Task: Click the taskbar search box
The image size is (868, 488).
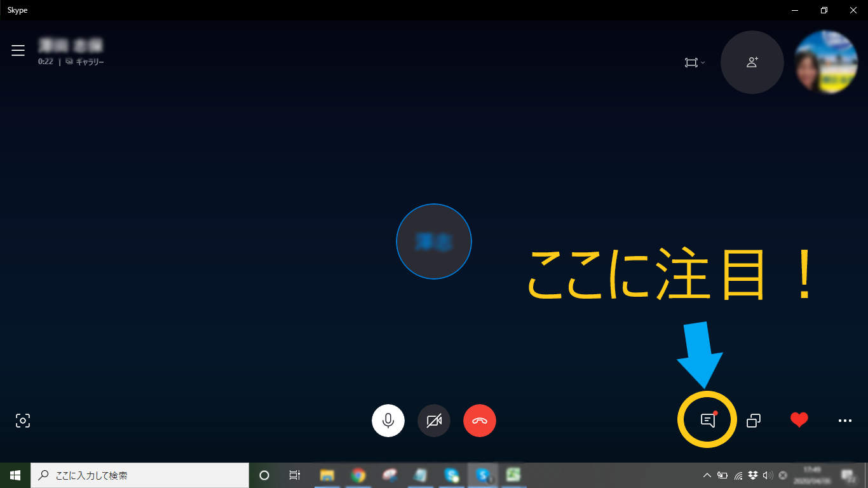Action: (140, 475)
